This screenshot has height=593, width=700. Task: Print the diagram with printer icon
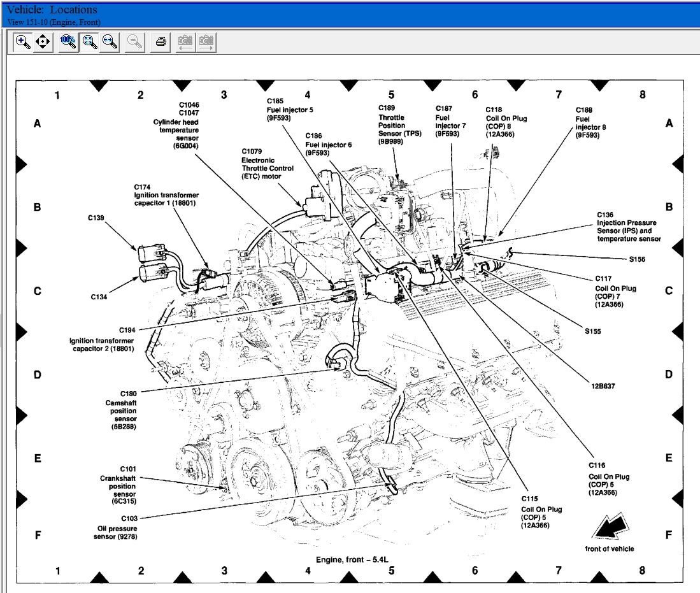point(161,42)
